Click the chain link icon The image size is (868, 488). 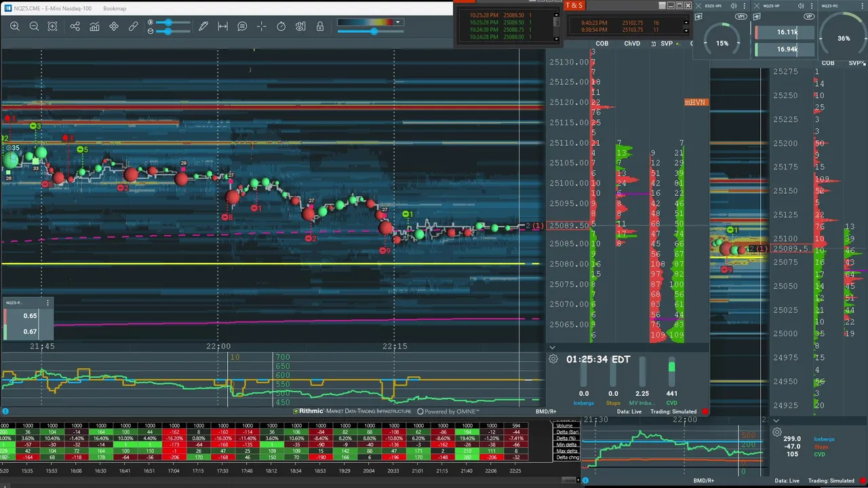[134, 26]
